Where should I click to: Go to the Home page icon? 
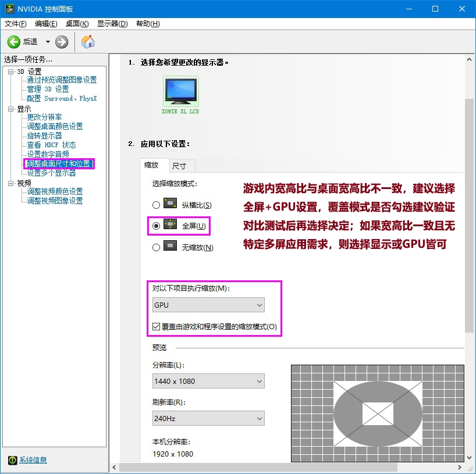point(88,41)
